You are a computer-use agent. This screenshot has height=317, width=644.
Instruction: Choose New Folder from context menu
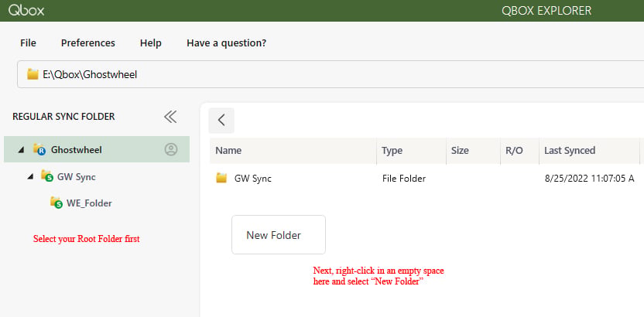tap(279, 235)
